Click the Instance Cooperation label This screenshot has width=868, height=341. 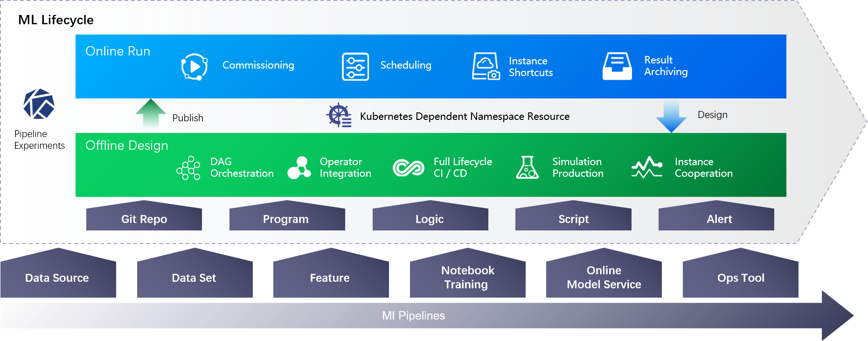coord(704,167)
